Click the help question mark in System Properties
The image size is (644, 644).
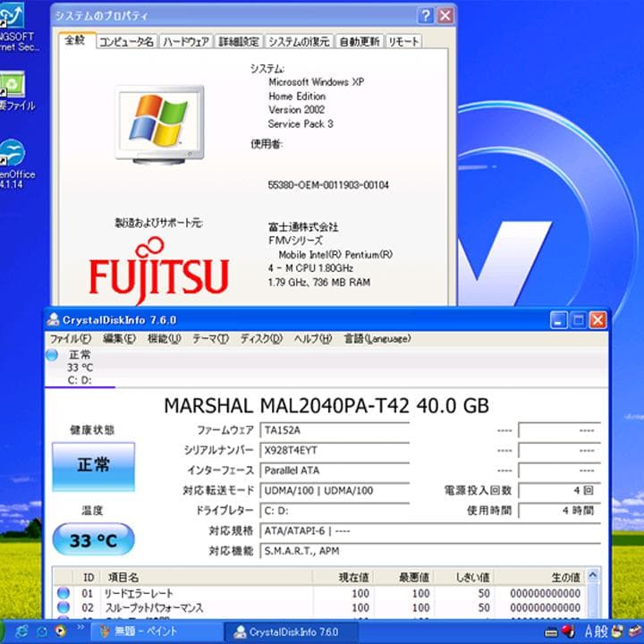[x=426, y=16]
